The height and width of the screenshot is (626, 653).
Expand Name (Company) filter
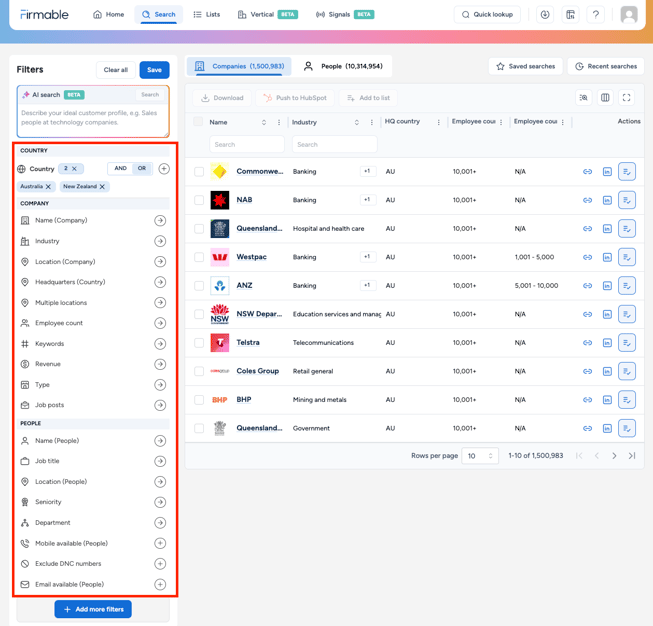160,220
